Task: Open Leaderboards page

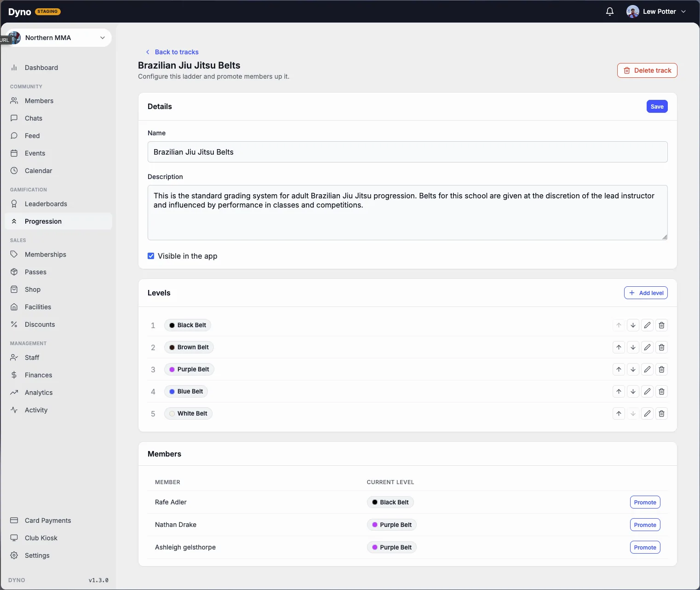Action: tap(58, 204)
